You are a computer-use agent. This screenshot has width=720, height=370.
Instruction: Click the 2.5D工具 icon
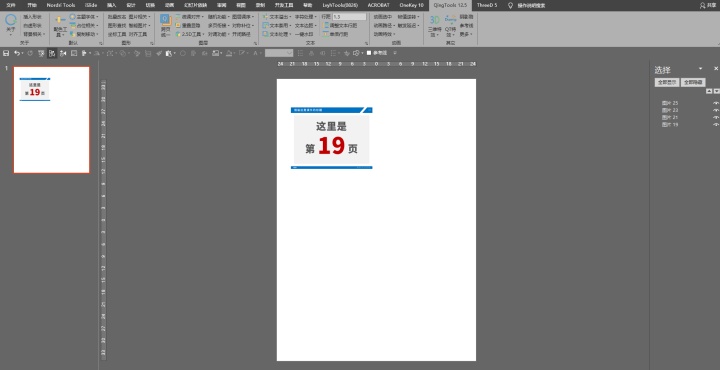[178, 34]
